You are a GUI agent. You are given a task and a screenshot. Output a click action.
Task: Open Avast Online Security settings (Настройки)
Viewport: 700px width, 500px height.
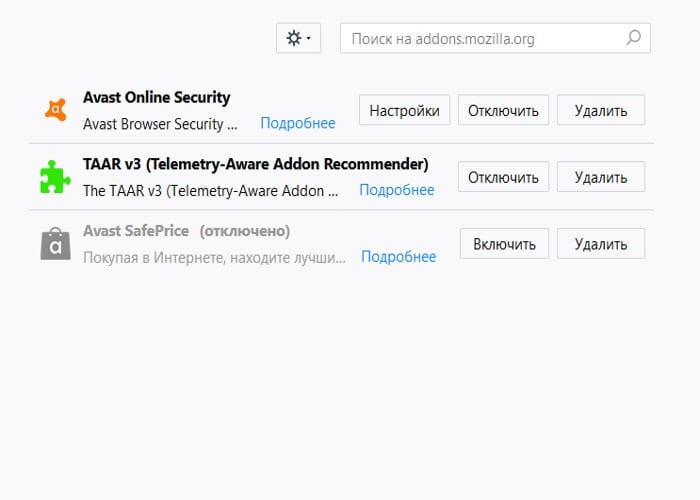point(404,110)
